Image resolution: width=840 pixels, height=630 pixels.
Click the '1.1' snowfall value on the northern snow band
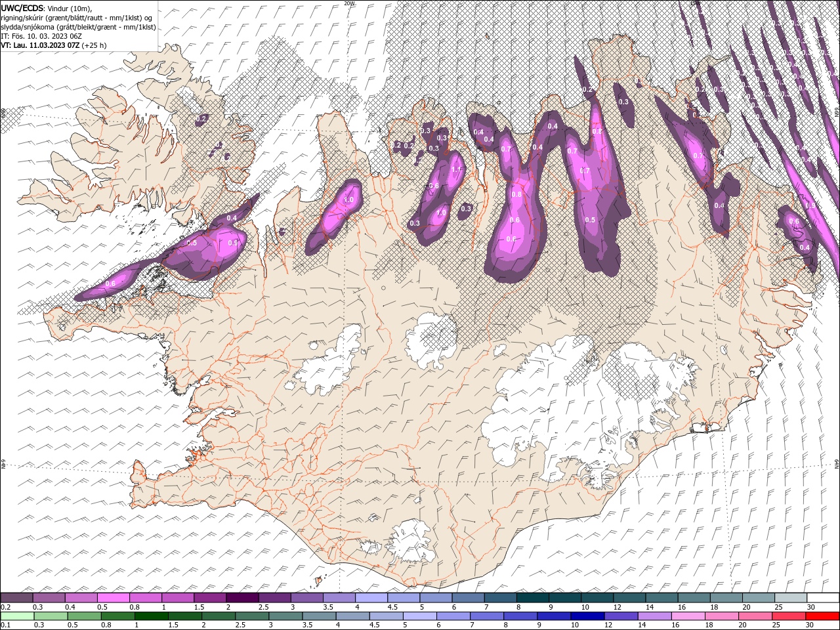pyautogui.click(x=457, y=169)
